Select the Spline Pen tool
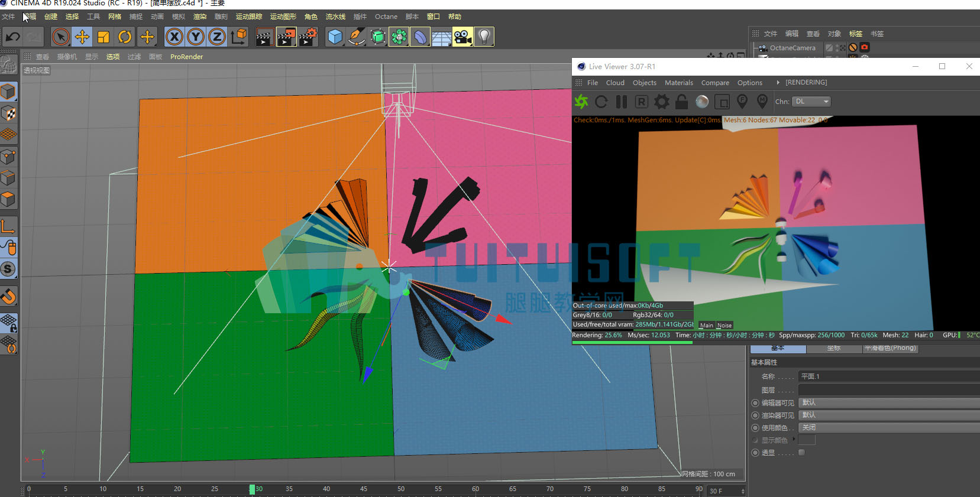This screenshot has height=497, width=980. click(x=356, y=37)
